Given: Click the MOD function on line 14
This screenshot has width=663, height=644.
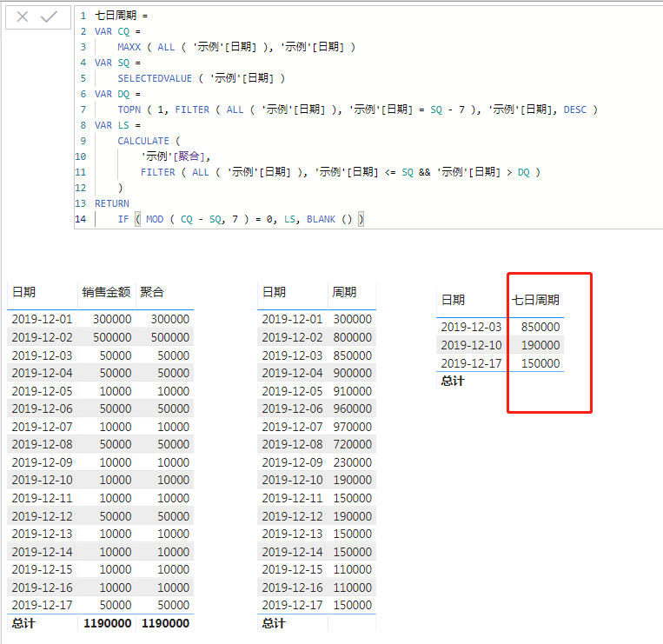Looking at the screenshot, I should point(155,219).
